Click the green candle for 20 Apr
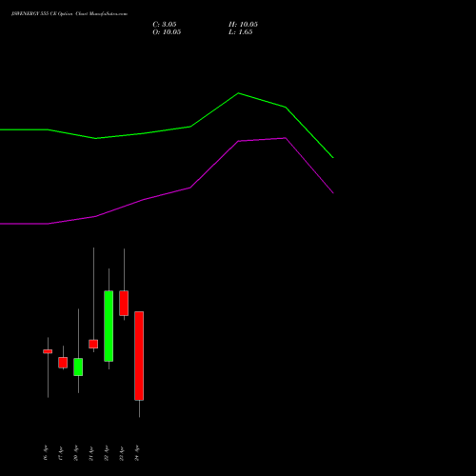 coord(78,367)
